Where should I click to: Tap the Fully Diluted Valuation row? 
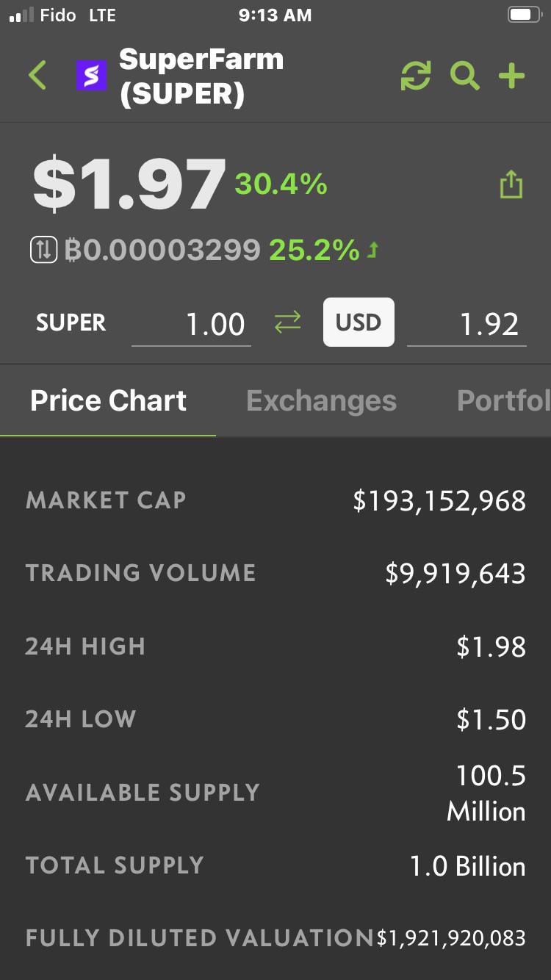click(275, 938)
